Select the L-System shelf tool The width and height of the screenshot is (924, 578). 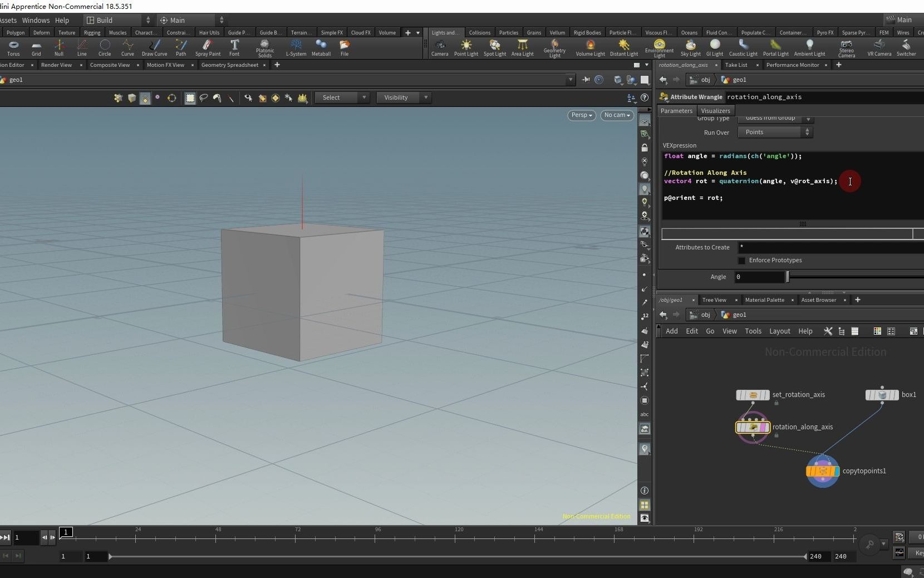(x=296, y=48)
